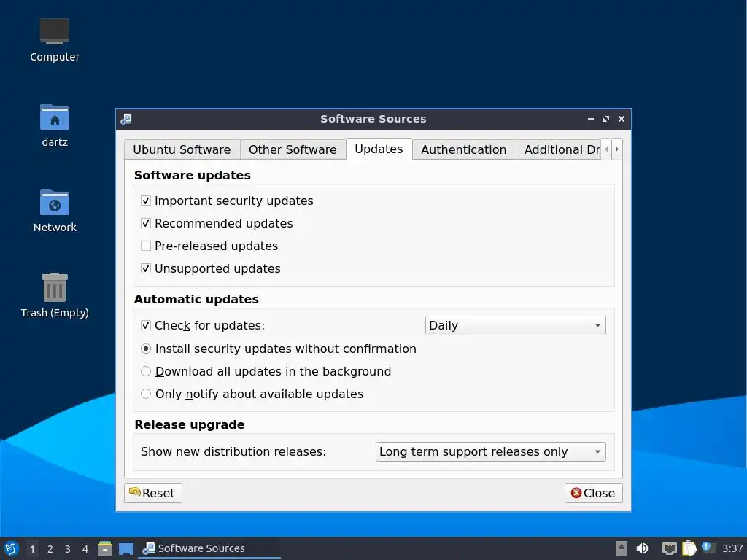This screenshot has height=560, width=747.
Task: Open the Daily update frequency dropdown
Action: click(x=515, y=326)
